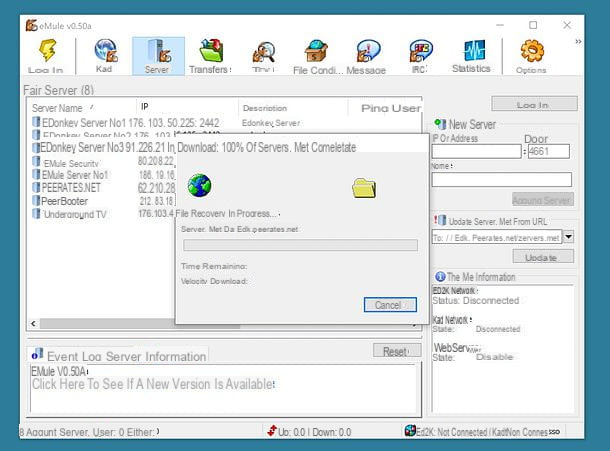This screenshot has height=451, width=610.
Task: Click EMule V0.50A log line
Action: point(59,371)
